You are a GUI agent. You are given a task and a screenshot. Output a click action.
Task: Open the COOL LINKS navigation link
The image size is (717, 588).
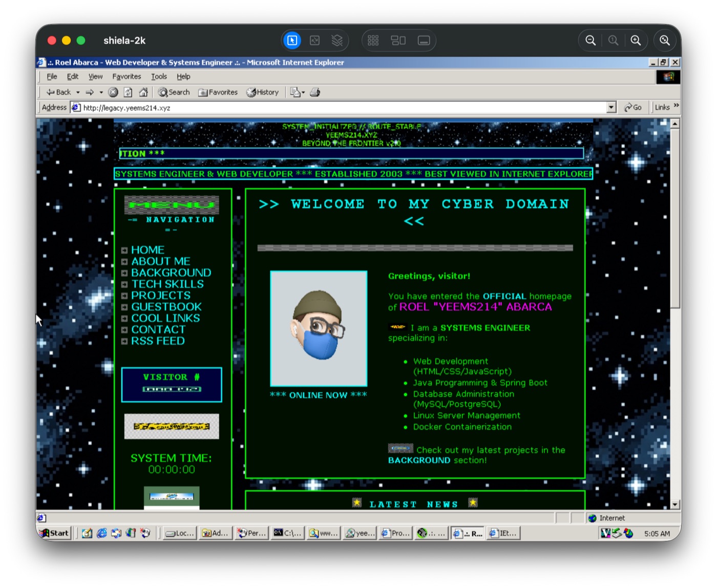tap(165, 318)
